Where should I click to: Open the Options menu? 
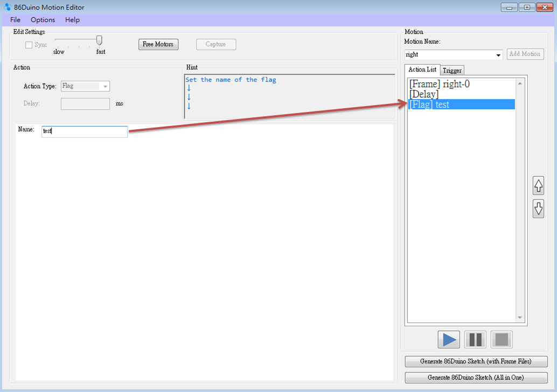[43, 20]
